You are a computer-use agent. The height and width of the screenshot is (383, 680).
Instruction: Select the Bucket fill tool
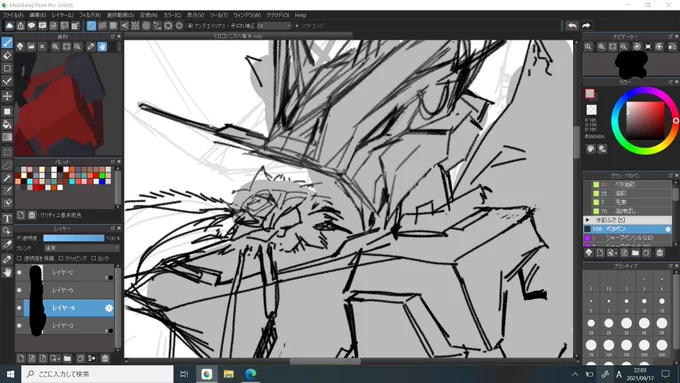7,124
